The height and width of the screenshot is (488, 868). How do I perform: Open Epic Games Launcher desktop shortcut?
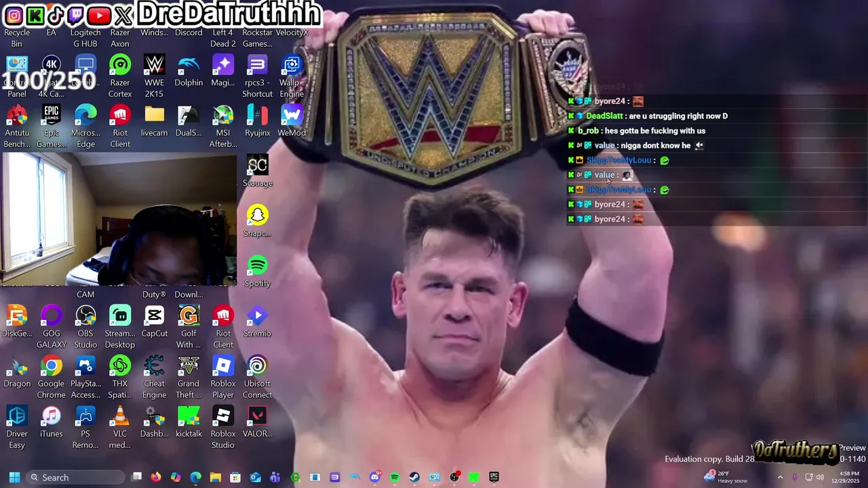coord(52,127)
